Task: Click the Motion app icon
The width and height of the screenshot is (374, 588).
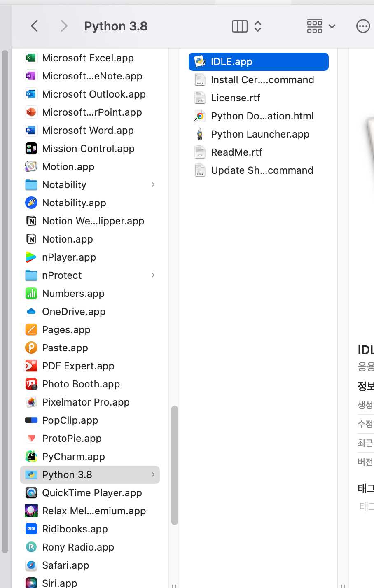Action: (x=31, y=167)
